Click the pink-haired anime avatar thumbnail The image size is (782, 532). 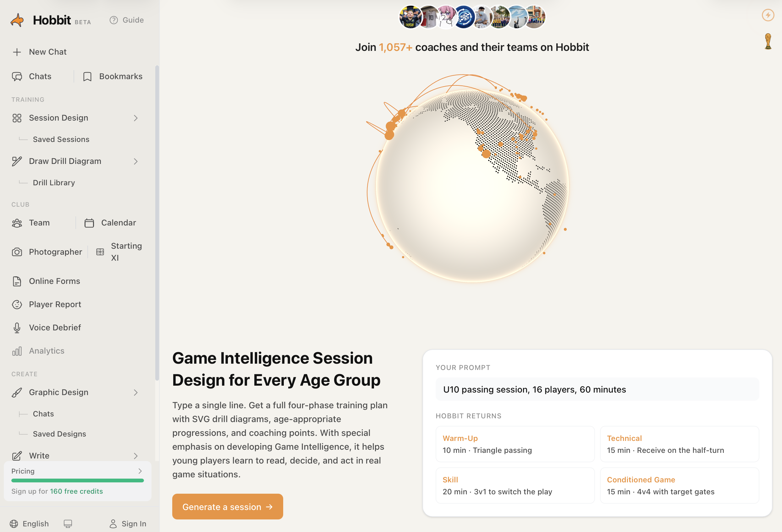point(446,17)
